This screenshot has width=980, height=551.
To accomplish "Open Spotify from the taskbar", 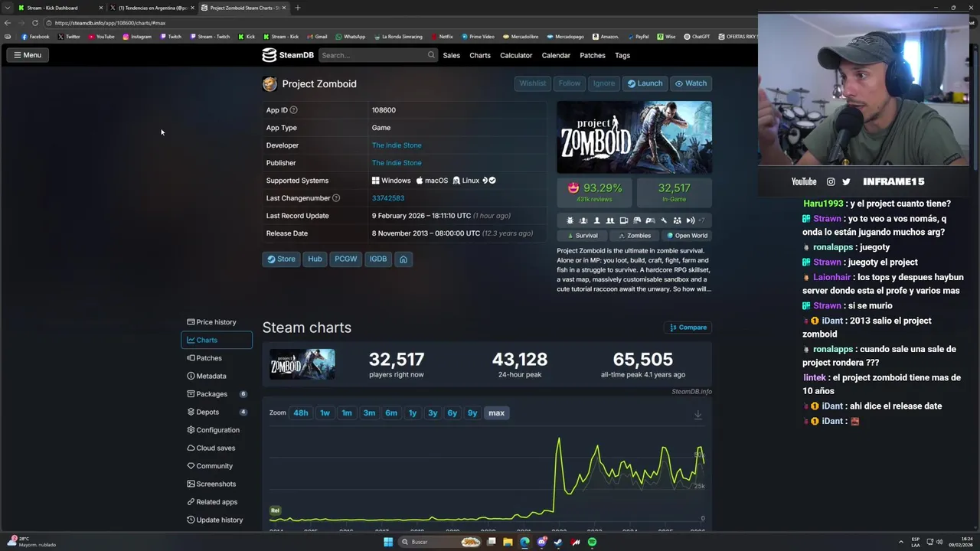I will pyautogui.click(x=592, y=543).
